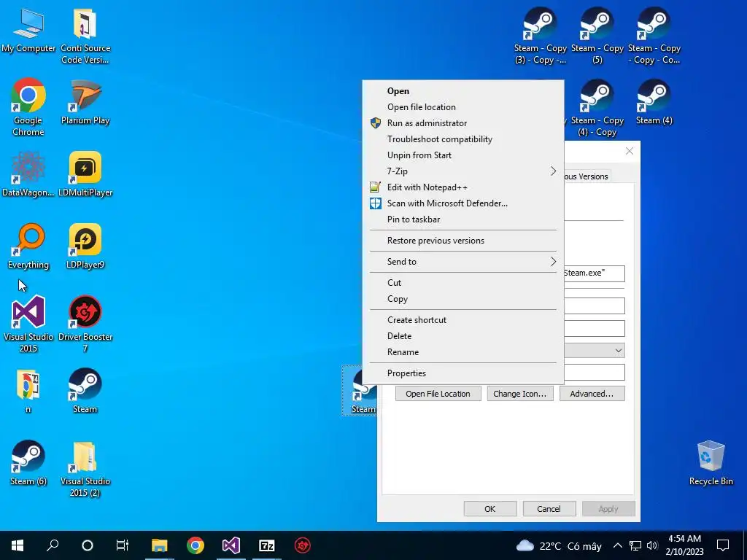Open Windows Start menu button
Viewport: 747px width, 560px height.
click(x=18, y=545)
